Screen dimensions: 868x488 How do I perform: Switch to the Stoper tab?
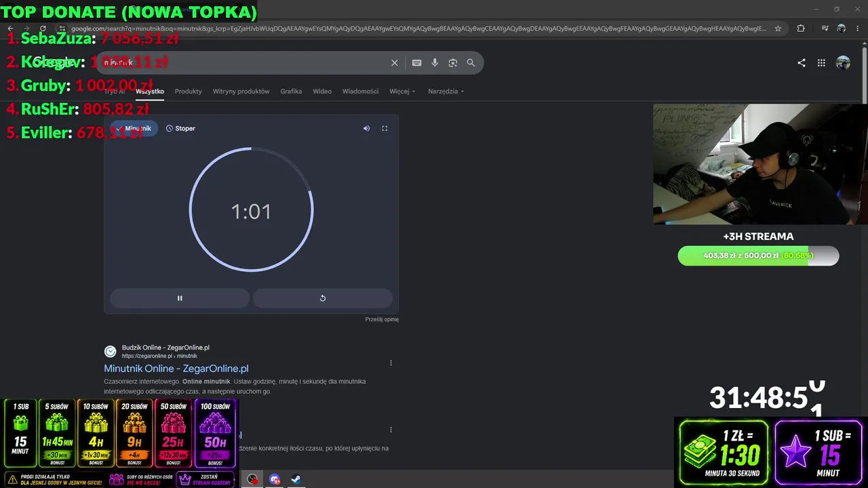pyautogui.click(x=180, y=128)
